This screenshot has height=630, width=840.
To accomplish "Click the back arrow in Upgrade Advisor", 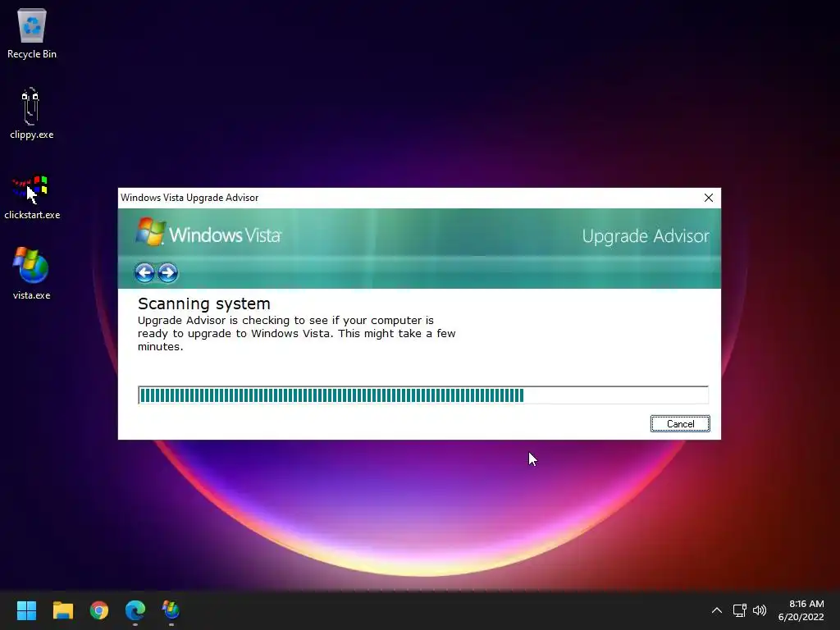I will (x=144, y=272).
